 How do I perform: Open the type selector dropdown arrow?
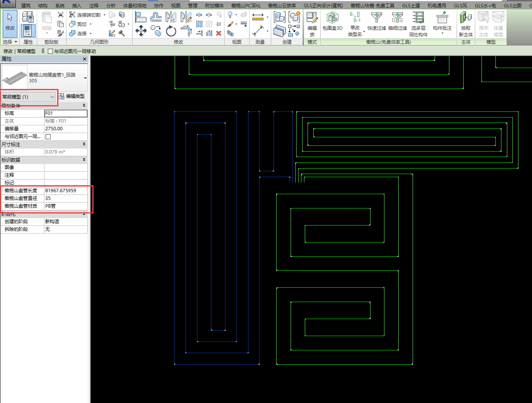click(85, 78)
